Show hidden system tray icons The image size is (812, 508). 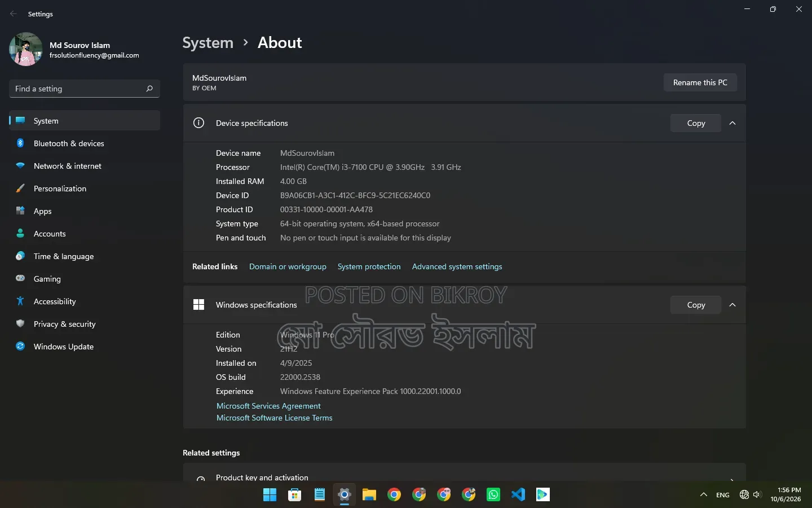tap(704, 495)
